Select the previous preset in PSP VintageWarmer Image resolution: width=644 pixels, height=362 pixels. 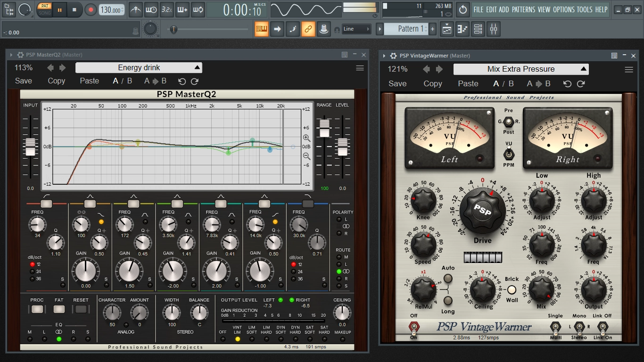tap(427, 69)
